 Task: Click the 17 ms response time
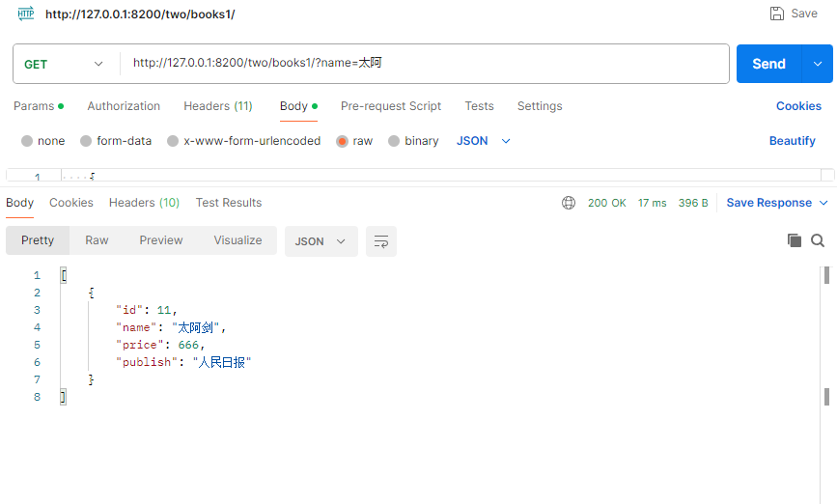pos(653,203)
